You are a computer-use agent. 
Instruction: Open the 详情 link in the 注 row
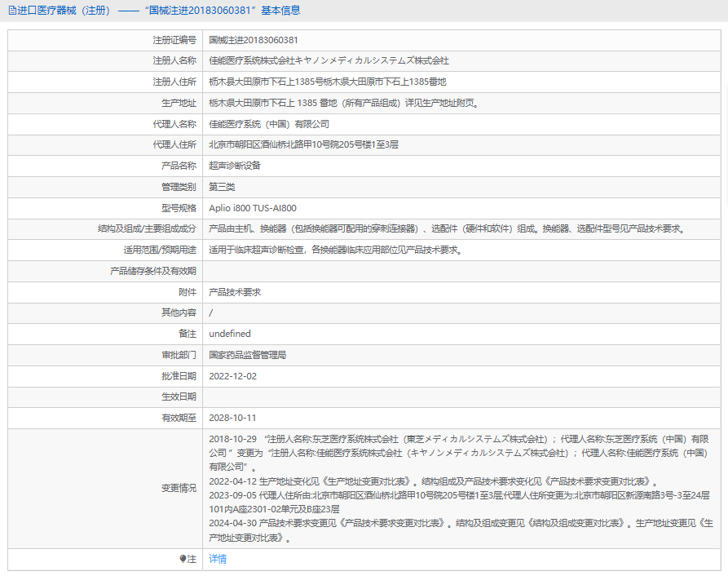tap(218, 559)
